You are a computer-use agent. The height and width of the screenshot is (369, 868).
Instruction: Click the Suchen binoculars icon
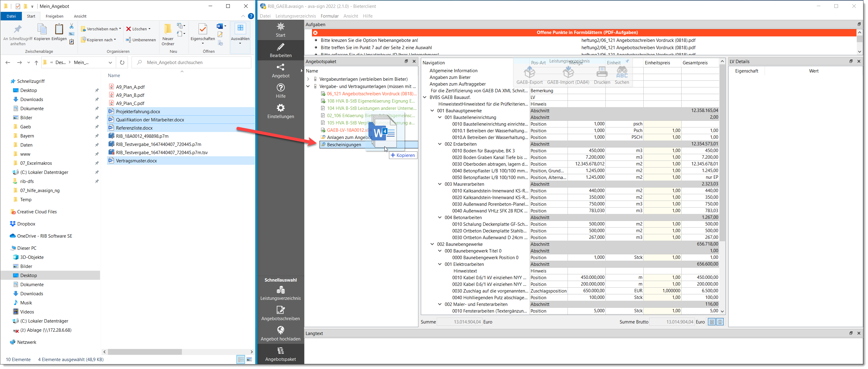point(622,75)
